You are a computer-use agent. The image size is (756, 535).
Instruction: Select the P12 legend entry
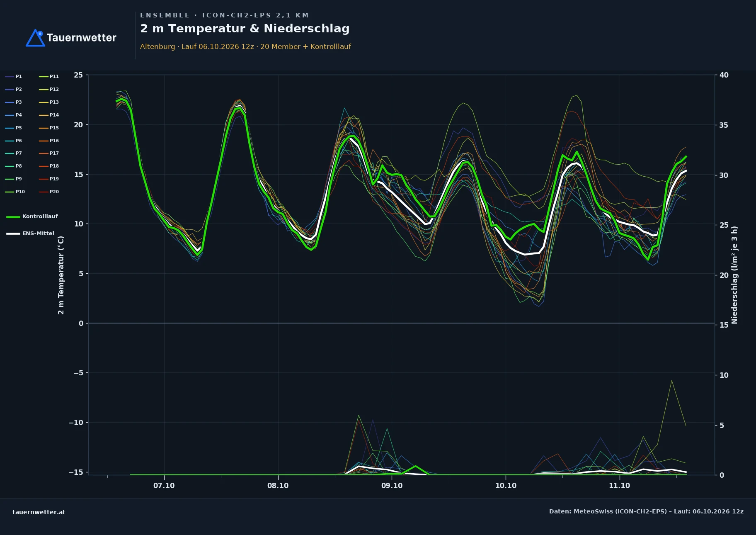pyautogui.click(x=49, y=89)
